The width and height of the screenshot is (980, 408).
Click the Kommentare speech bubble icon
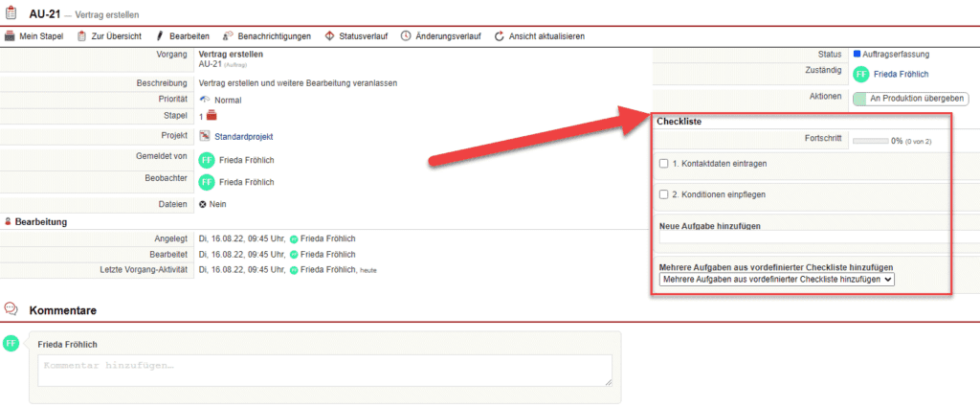tap(11, 308)
